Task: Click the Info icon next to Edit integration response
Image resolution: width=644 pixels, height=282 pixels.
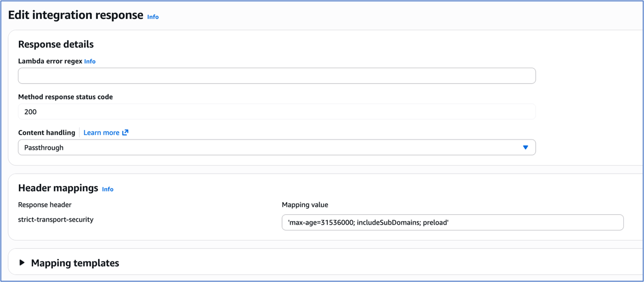Action: click(152, 17)
